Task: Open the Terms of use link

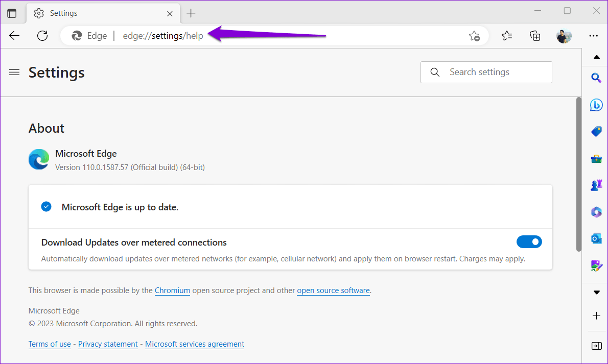Action: pos(50,344)
